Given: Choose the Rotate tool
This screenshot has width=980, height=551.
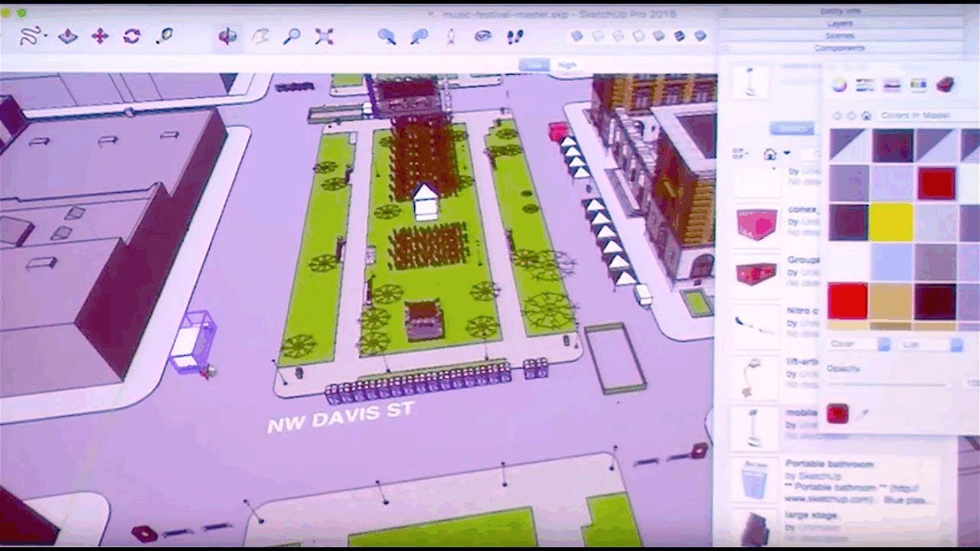Looking at the screenshot, I should coord(132,36).
